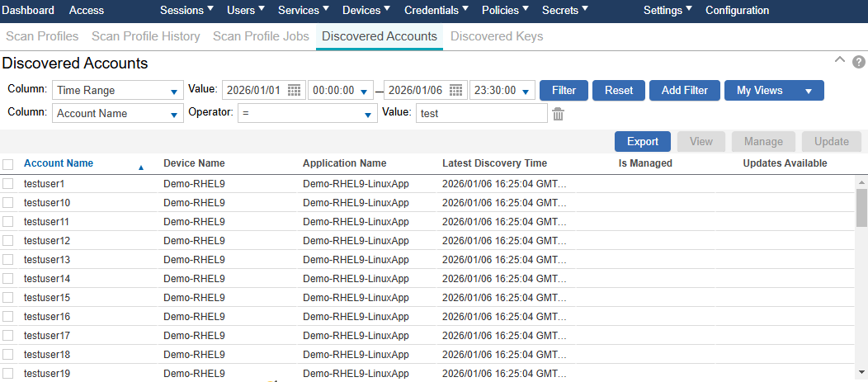This screenshot has height=382, width=868.
Task: Click the Export button
Action: (642, 141)
